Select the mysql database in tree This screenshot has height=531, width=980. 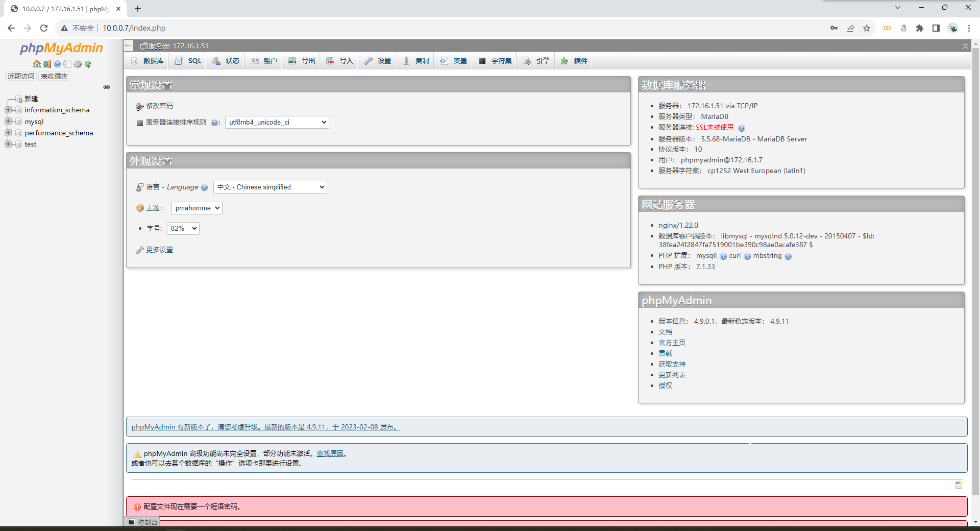34,122
